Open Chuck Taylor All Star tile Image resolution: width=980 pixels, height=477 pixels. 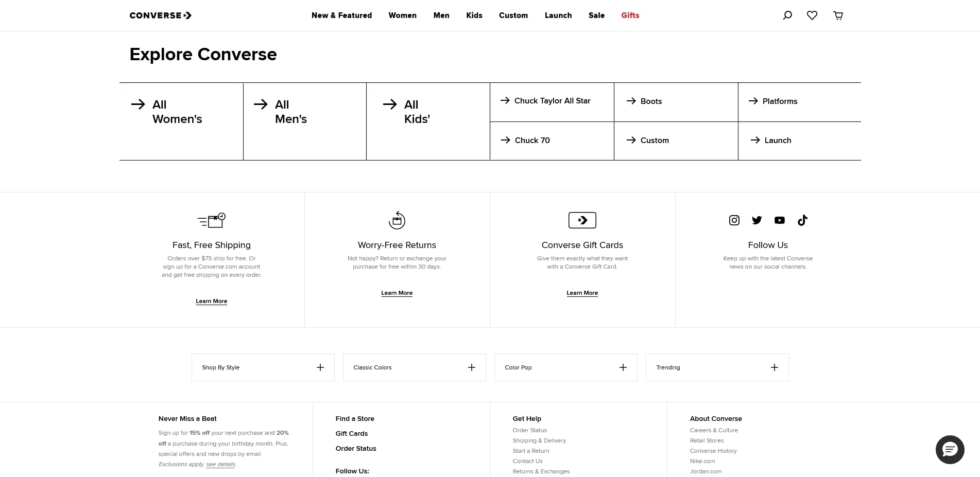tap(552, 102)
